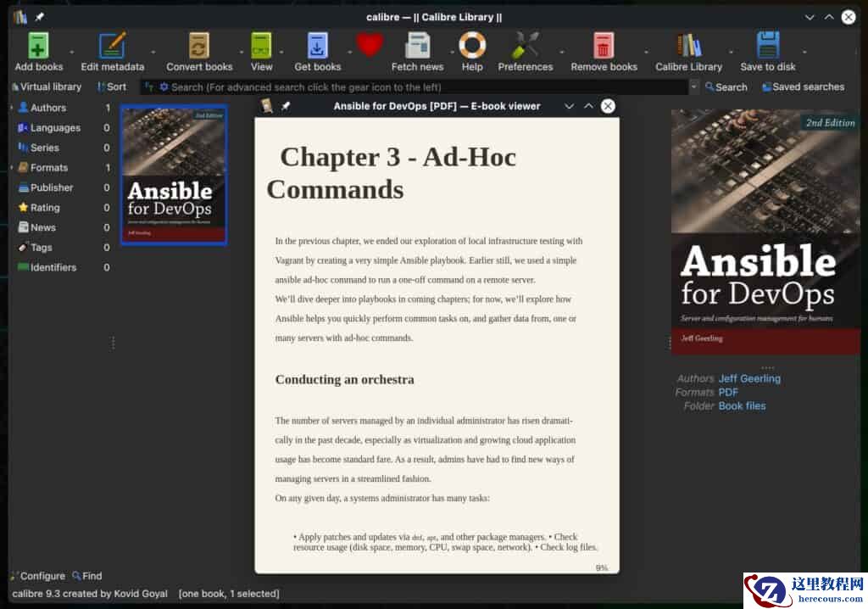Click Save to disk floppy icon
868x609 pixels.
pyautogui.click(x=767, y=46)
